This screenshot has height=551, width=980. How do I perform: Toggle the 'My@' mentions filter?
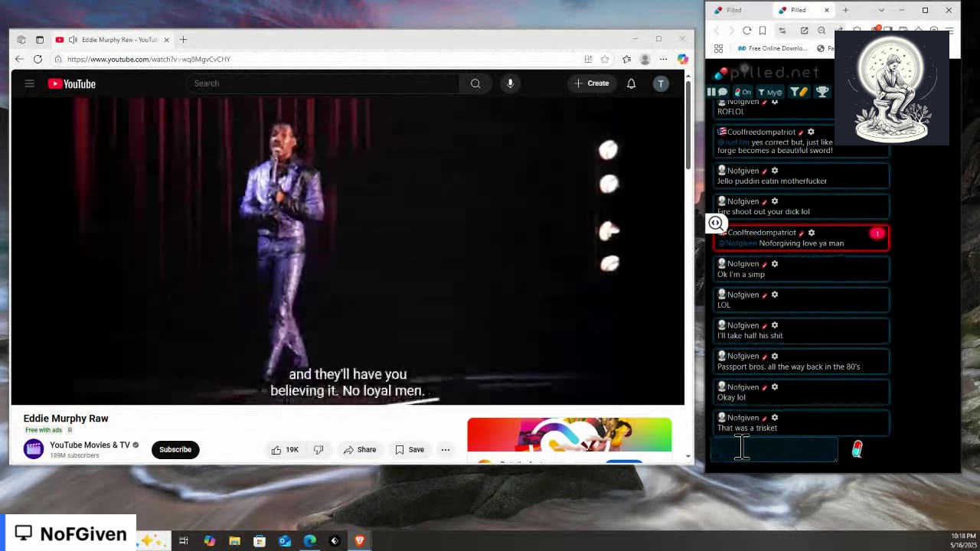[x=770, y=92]
